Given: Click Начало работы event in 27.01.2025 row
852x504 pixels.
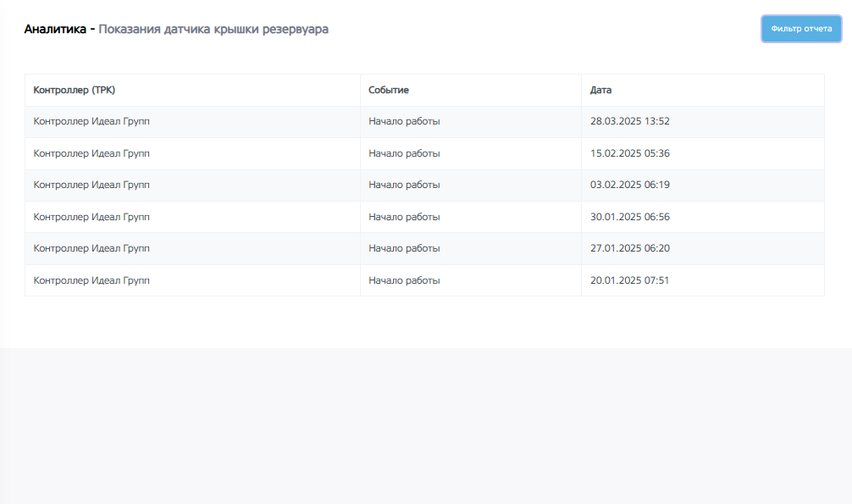Looking at the screenshot, I should 404,248.
